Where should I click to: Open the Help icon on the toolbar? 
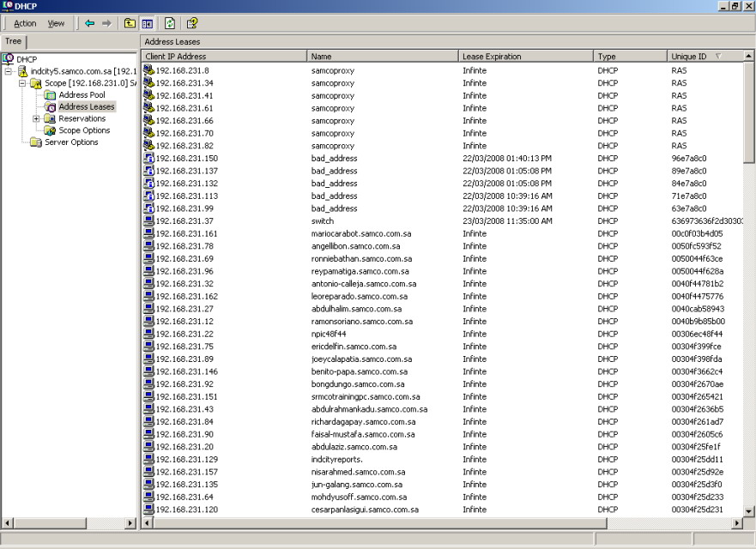click(x=191, y=24)
